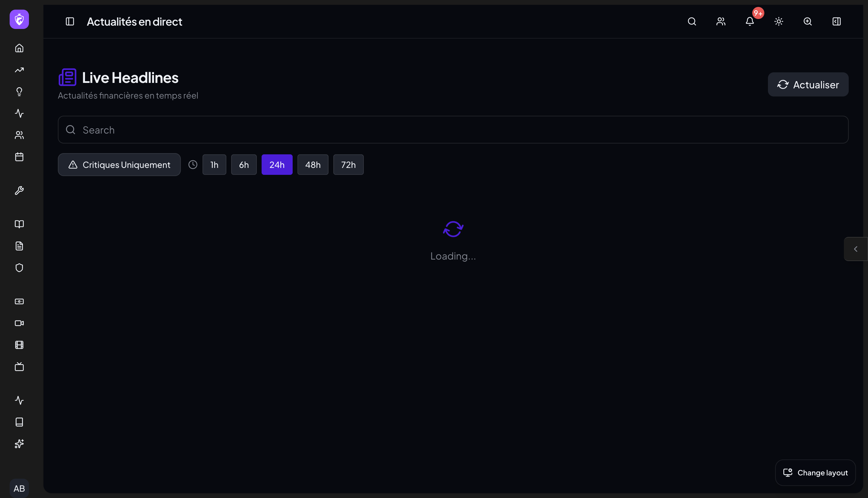Click the zoom-in magnifier icon
868x498 pixels.
click(x=807, y=21)
